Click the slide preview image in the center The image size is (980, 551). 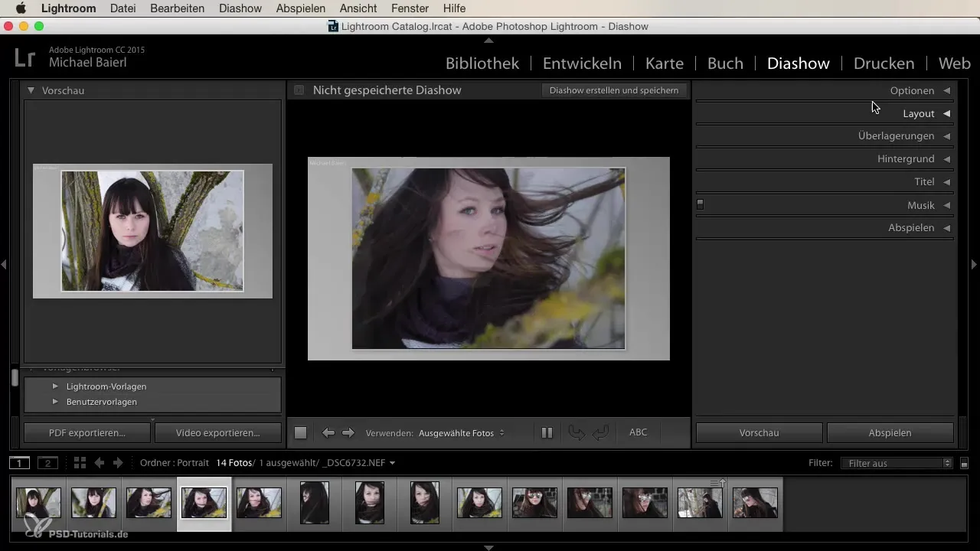(x=488, y=259)
